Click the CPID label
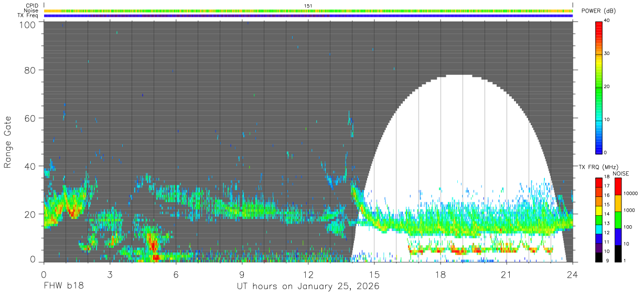Image resolution: width=644 pixels, height=297 pixels. coord(32,6)
